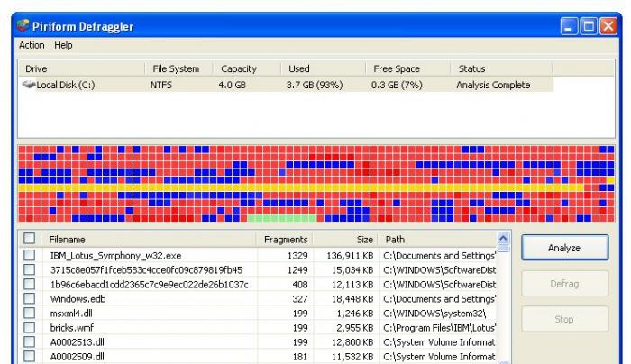Click the 15,034 KB size value
Viewport: 631px width, 364px height.
tap(352, 270)
